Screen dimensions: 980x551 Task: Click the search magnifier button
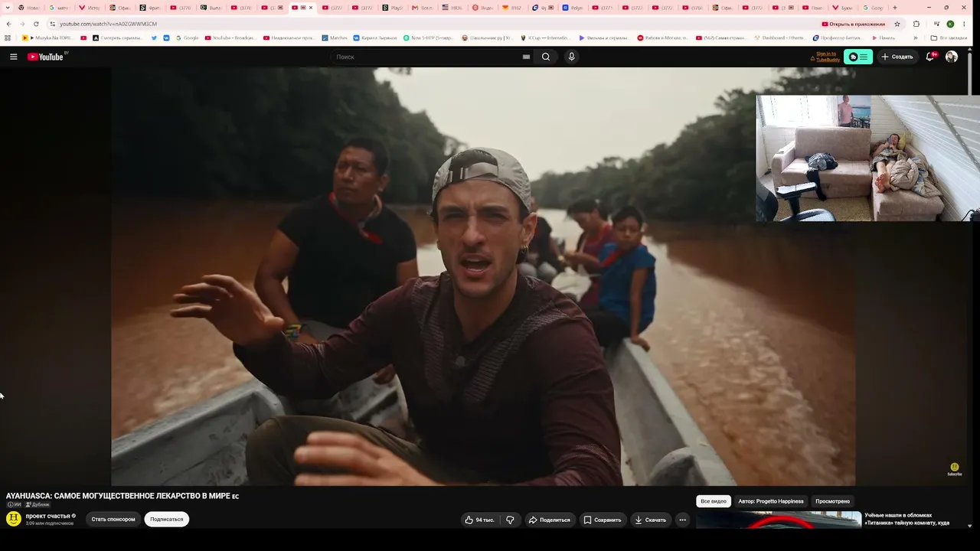tap(546, 57)
